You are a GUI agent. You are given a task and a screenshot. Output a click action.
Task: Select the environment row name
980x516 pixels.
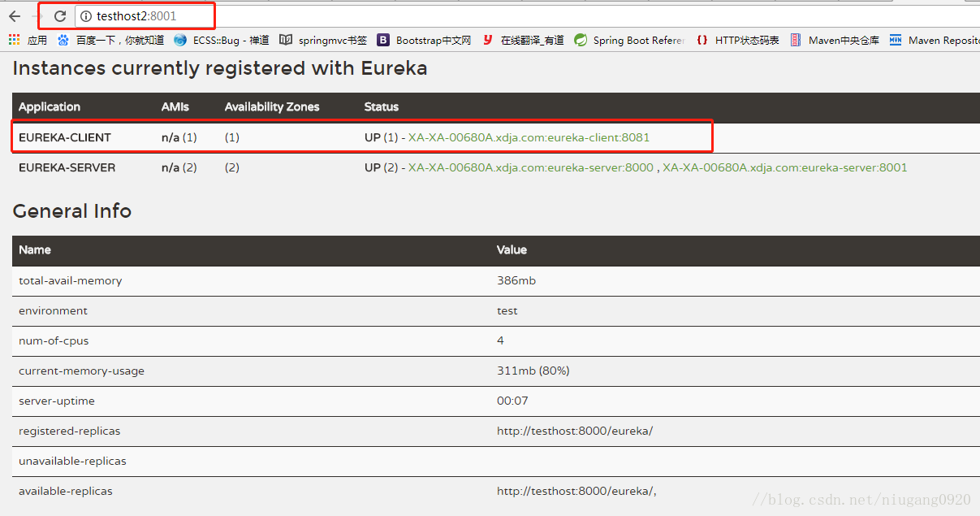point(53,310)
